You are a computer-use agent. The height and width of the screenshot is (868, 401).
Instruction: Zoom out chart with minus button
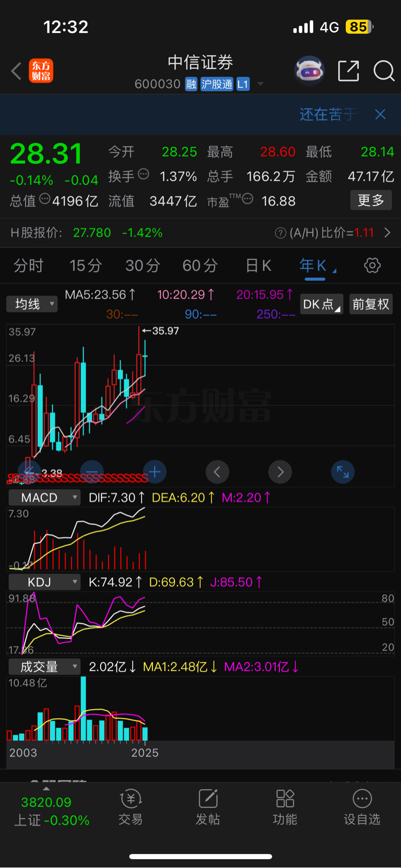coord(92,472)
